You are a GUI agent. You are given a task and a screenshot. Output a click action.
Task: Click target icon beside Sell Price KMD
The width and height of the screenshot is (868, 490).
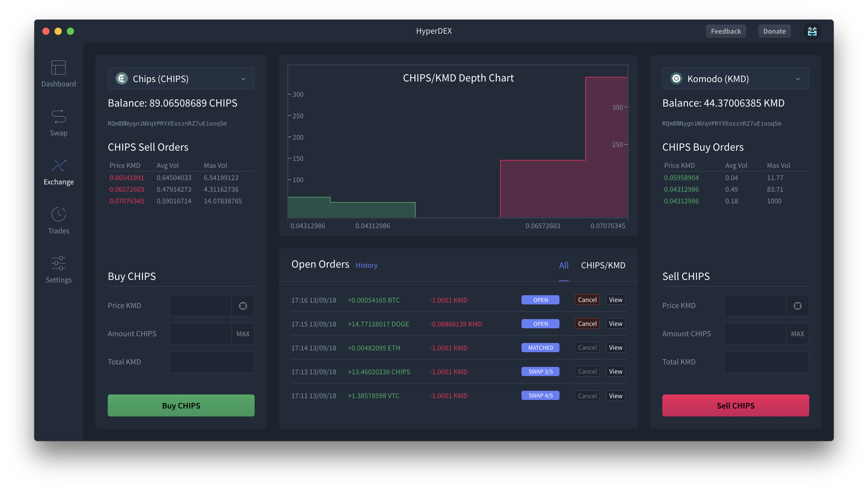pyautogui.click(x=797, y=306)
